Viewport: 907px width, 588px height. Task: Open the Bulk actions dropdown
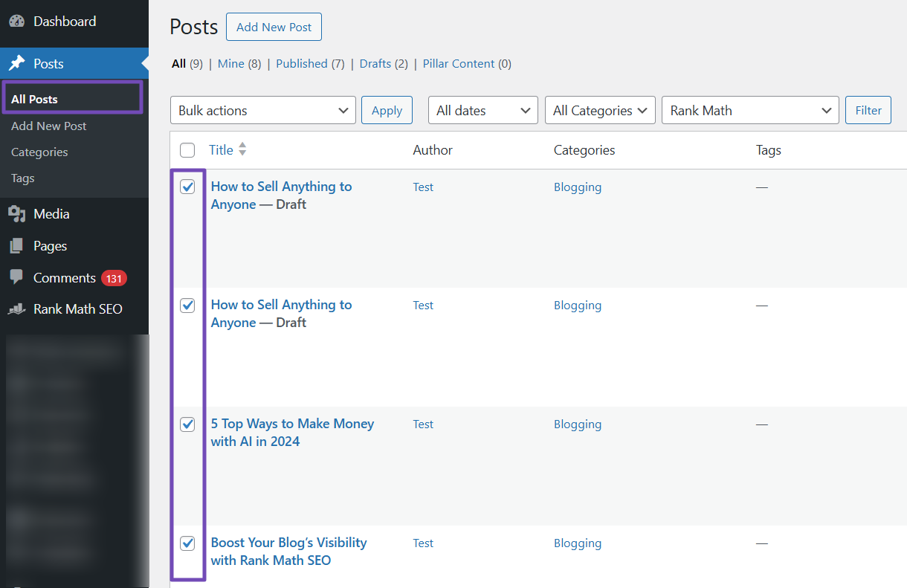[x=262, y=110]
